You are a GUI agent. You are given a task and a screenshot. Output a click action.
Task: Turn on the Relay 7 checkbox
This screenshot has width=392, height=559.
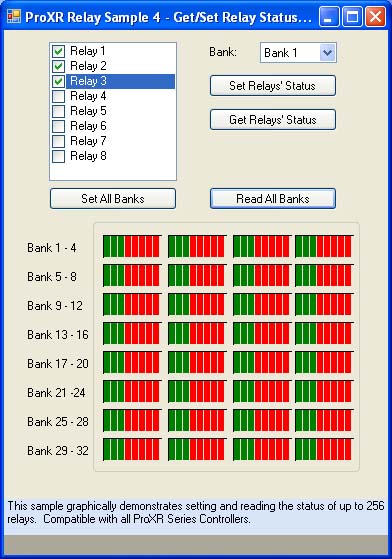coord(58,141)
